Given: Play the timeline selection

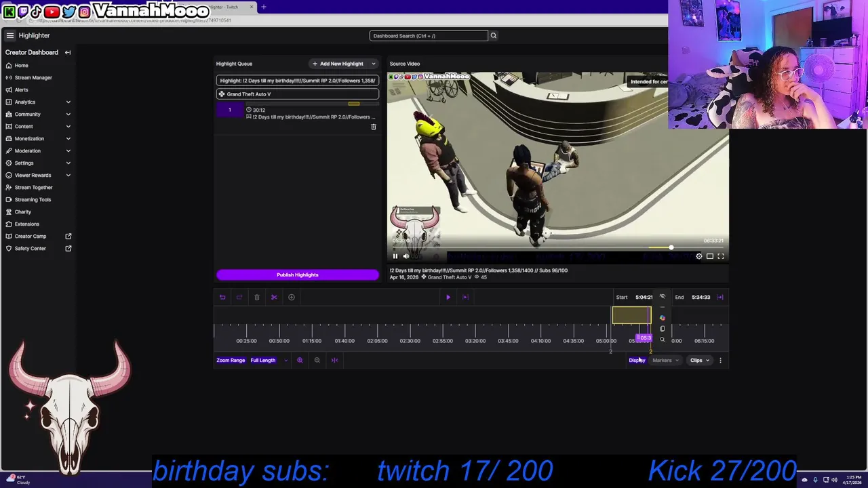Looking at the screenshot, I should [448, 297].
